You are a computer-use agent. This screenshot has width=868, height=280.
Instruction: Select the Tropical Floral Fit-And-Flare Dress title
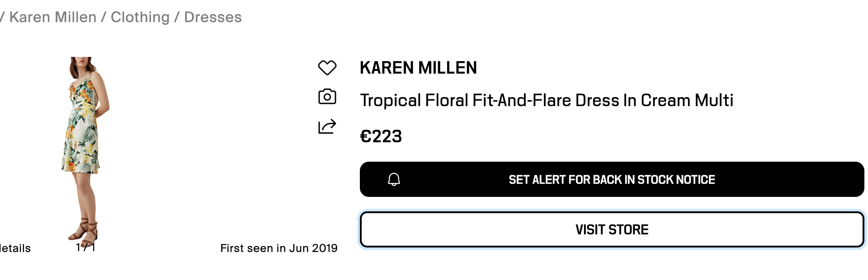[x=546, y=100]
